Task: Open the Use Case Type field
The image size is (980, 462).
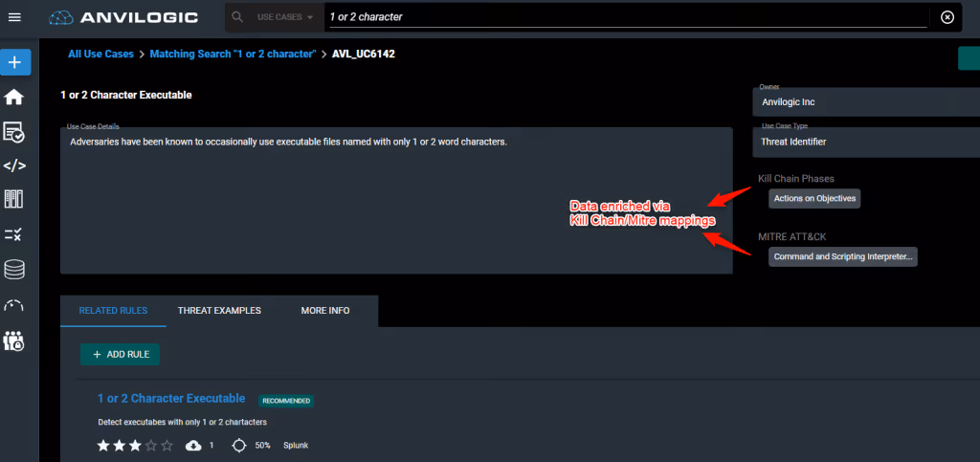Action: click(x=866, y=142)
